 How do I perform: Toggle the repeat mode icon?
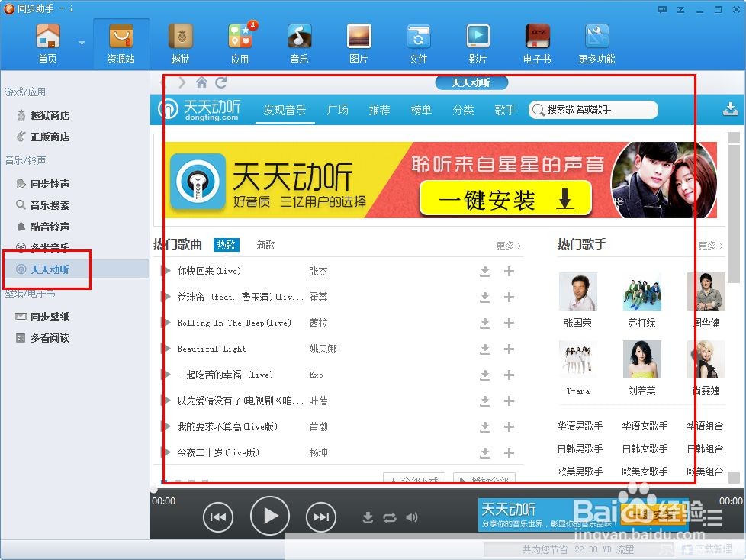tap(390, 517)
